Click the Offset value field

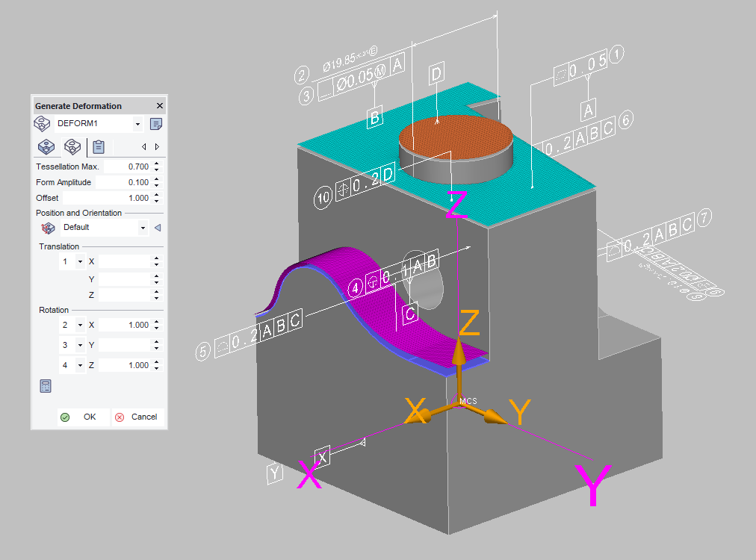(x=107, y=198)
